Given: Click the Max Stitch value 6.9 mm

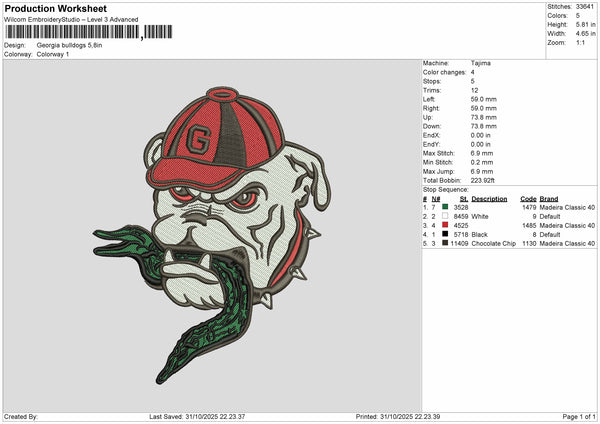Looking at the screenshot, I should 482,153.
